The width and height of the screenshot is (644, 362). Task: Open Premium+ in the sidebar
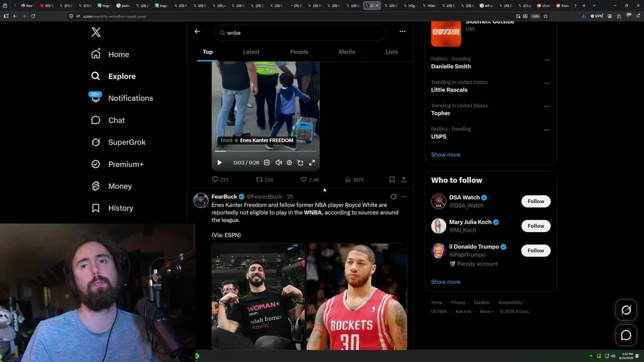(x=117, y=164)
